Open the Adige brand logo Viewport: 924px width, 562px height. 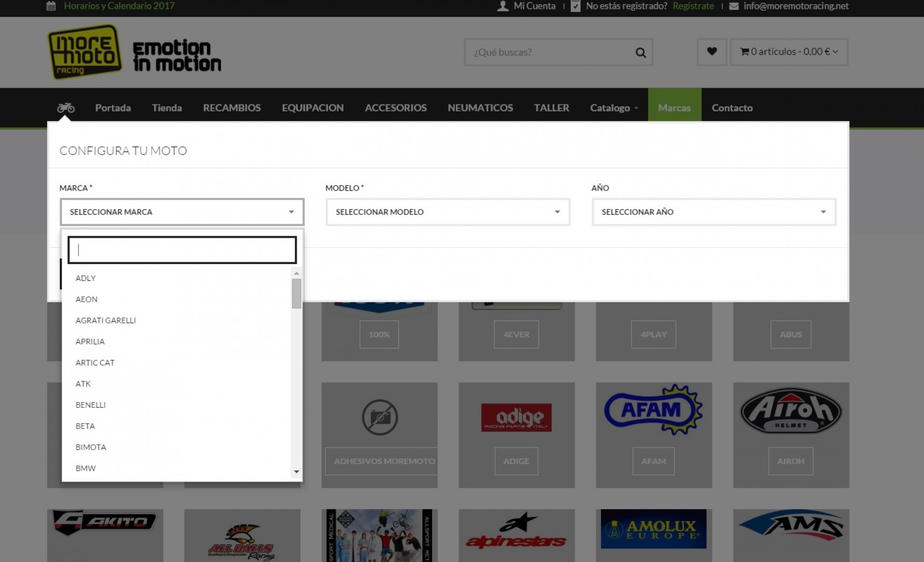point(516,417)
